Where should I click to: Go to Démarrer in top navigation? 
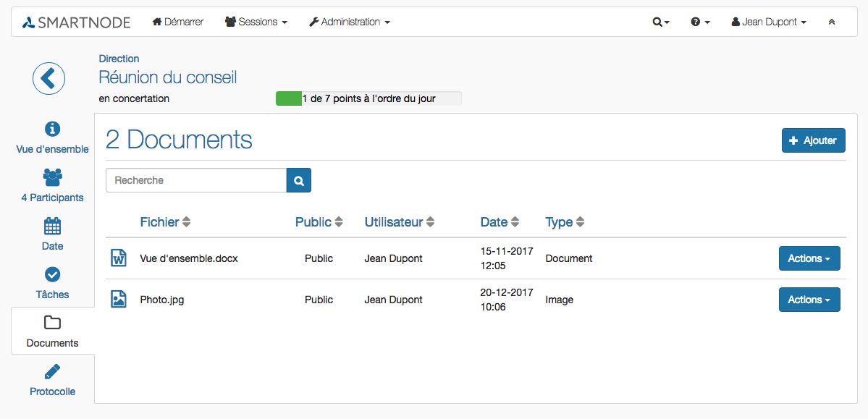pyautogui.click(x=177, y=22)
